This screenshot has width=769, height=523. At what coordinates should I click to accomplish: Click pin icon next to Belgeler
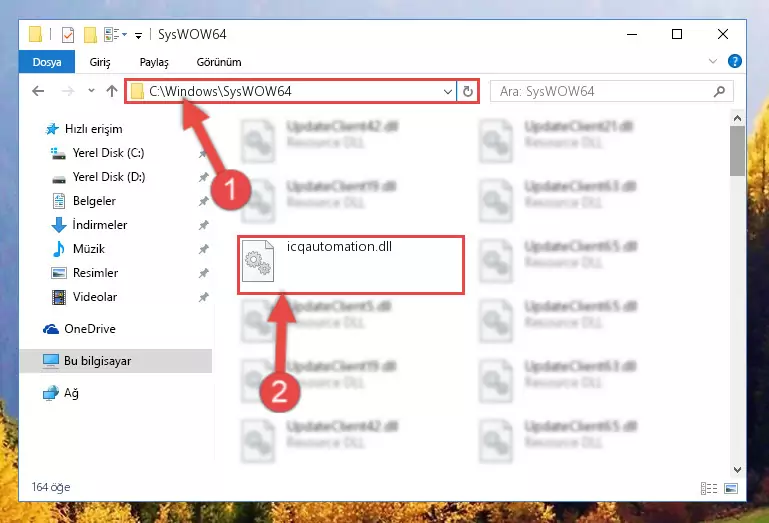(204, 202)
